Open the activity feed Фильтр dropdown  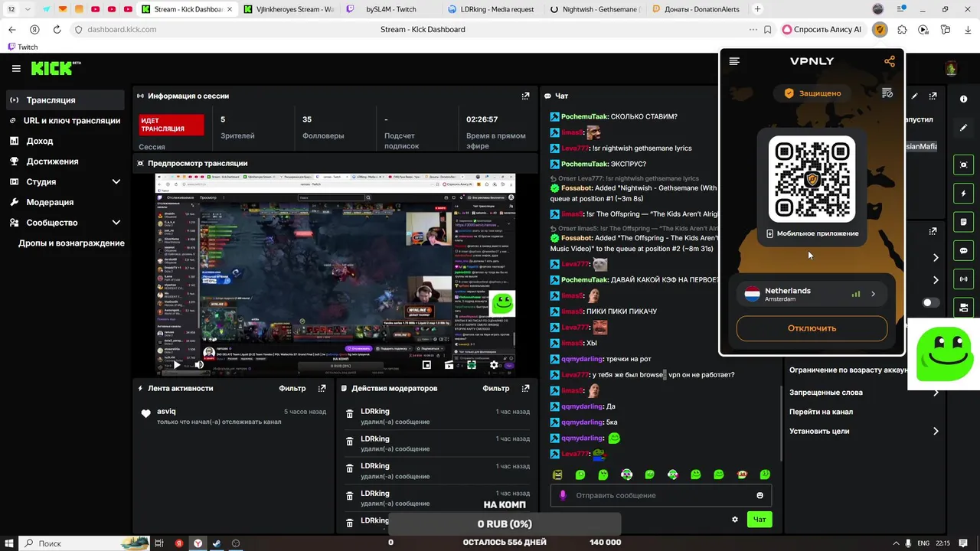(x=292, y=389)
